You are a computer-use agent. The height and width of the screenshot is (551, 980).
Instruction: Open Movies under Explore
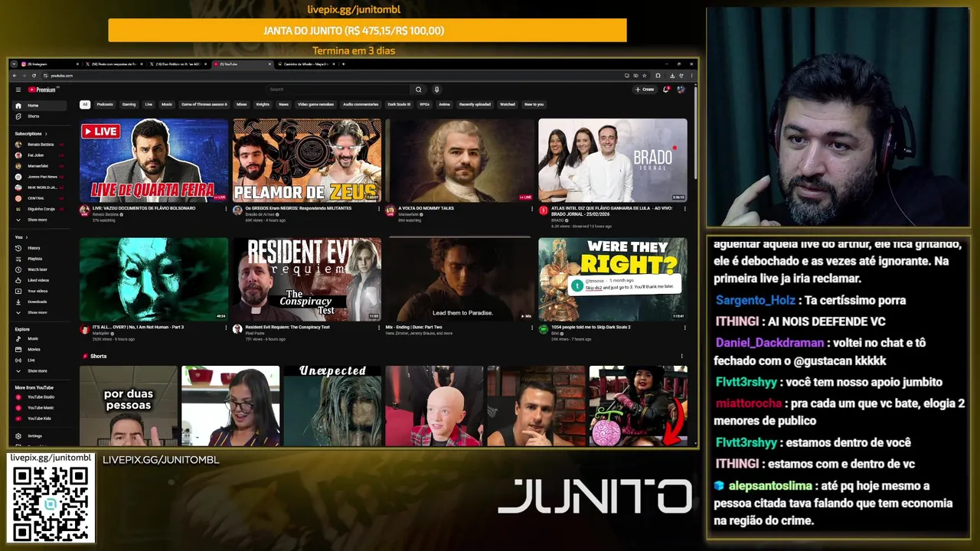click(x=41, y=349)
